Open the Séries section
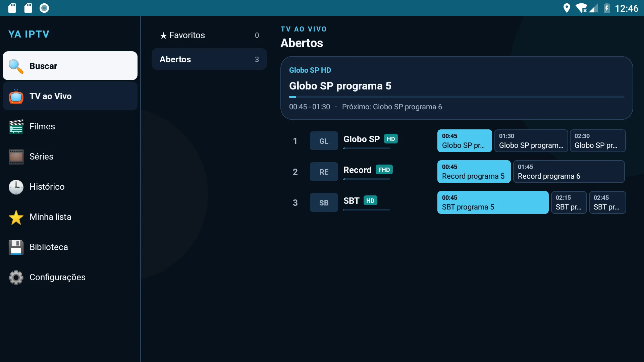This screenshot has width=644, height=362. tap(70, 157)
